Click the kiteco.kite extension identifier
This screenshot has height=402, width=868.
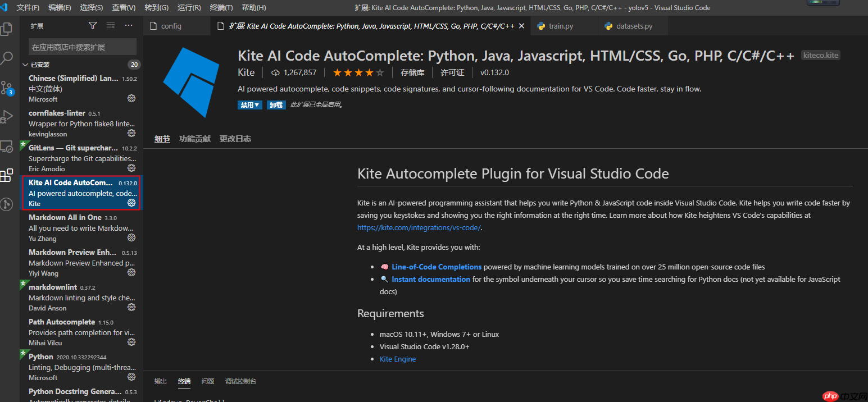(x=821, y=55)
